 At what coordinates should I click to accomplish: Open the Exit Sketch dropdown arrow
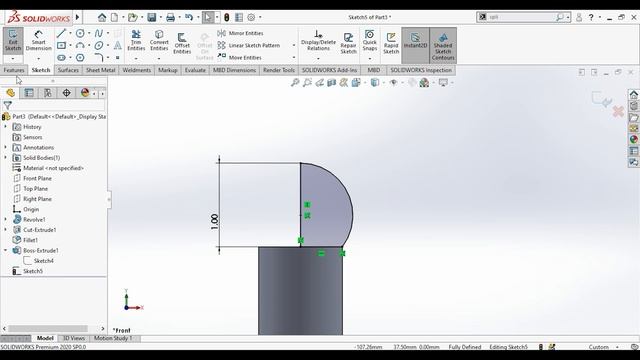click(13, 59)
